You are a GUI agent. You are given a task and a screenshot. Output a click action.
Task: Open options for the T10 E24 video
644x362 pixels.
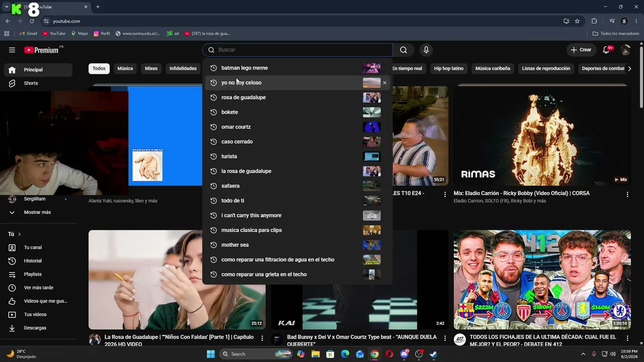[x=445, y=194]
